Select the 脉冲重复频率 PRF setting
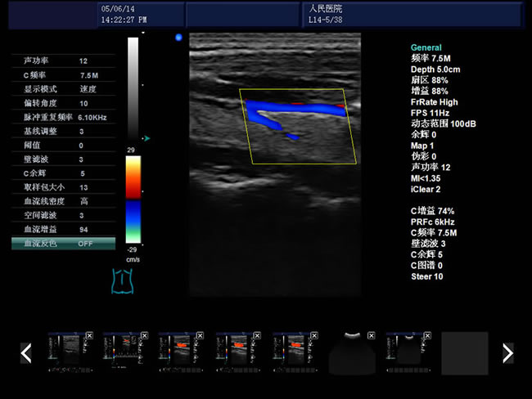The height and width of the screenshot is (399, 532). point(63,117)
